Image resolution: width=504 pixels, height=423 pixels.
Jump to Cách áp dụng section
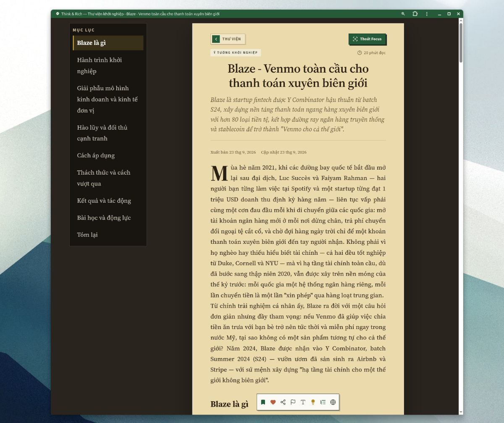point(108,156)
